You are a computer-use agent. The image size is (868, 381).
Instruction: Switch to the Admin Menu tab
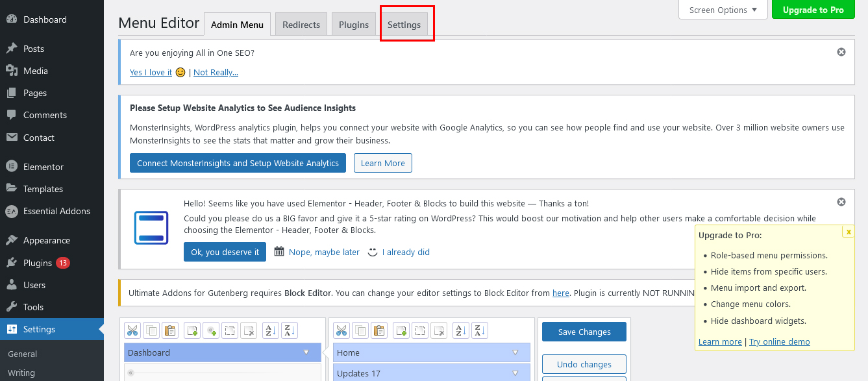click(x=237, y=25)
